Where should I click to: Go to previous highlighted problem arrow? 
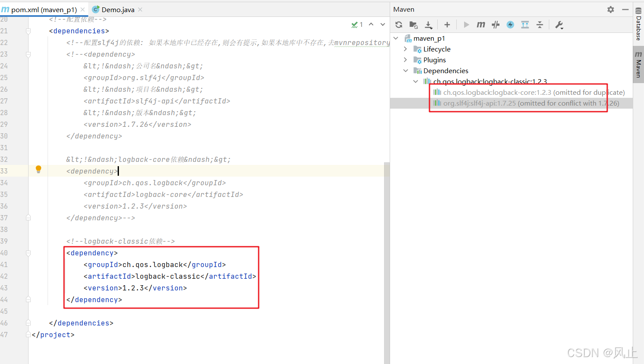371,24
